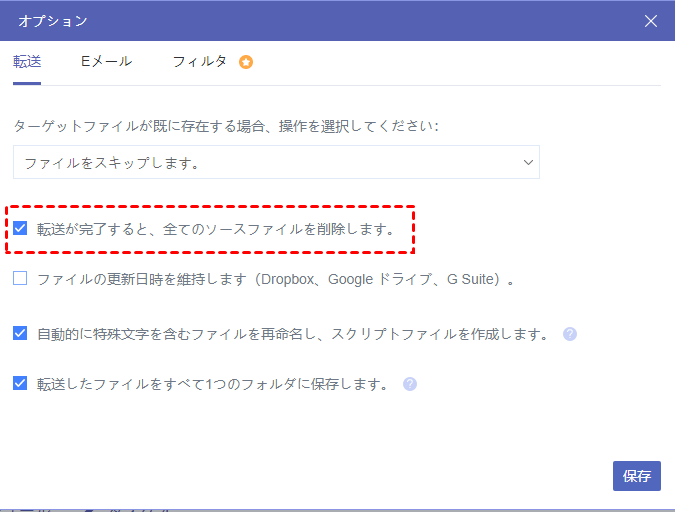
Task: Click the text ファイルの更新日時を維持します
Action: coord(142,279)
